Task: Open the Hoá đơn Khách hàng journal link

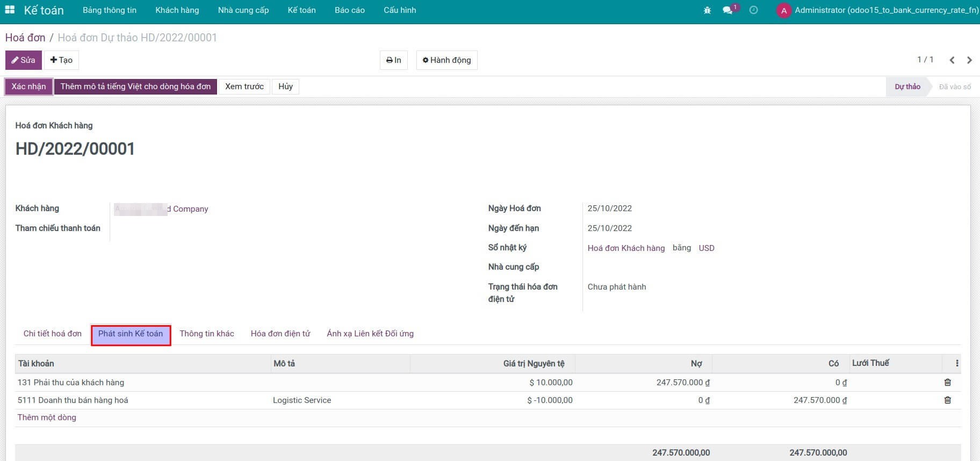Action: click(x=626, y=248)
